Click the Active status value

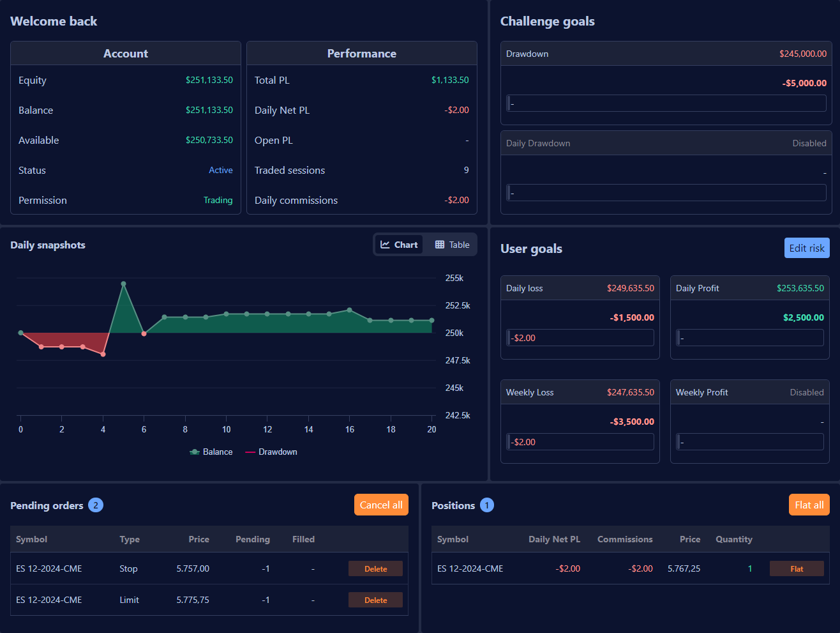pyautogui.click(x=221, y=170)
